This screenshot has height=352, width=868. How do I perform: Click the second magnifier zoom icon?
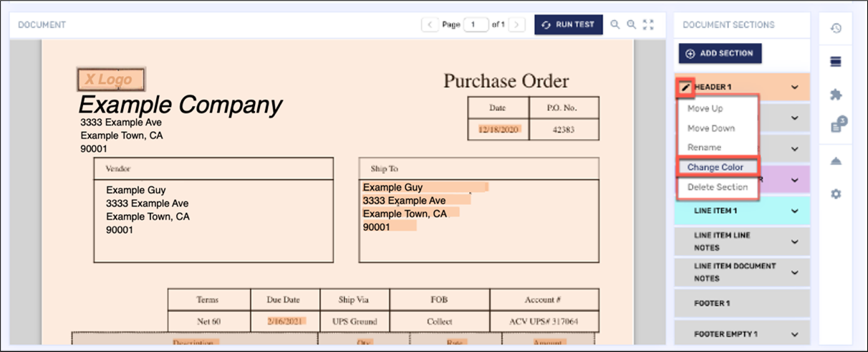[x=632, y=24]
